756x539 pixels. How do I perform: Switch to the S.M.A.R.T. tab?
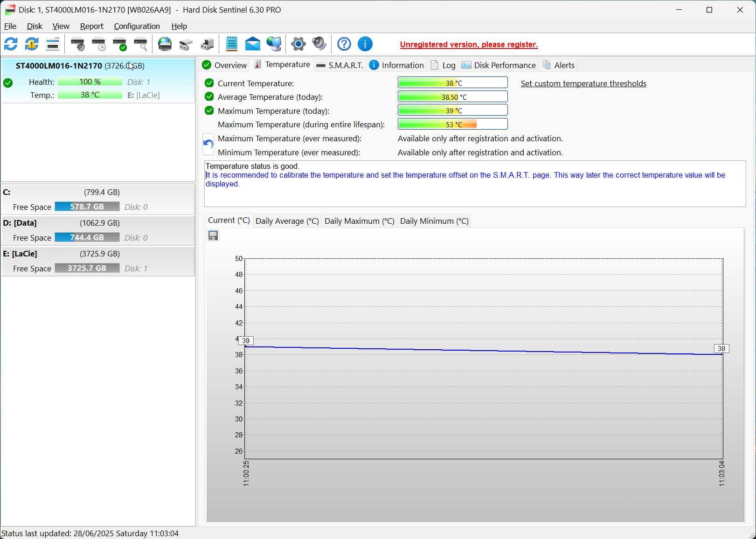[x=340, y=65]
